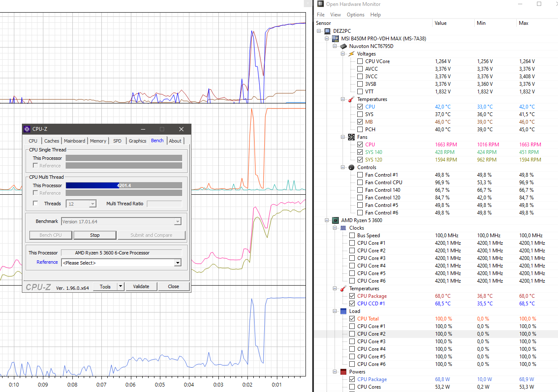Stop the running CPU-Z benchmark
Image resolution: width=558 pixels, height=392 pixels.
[95, 235]
